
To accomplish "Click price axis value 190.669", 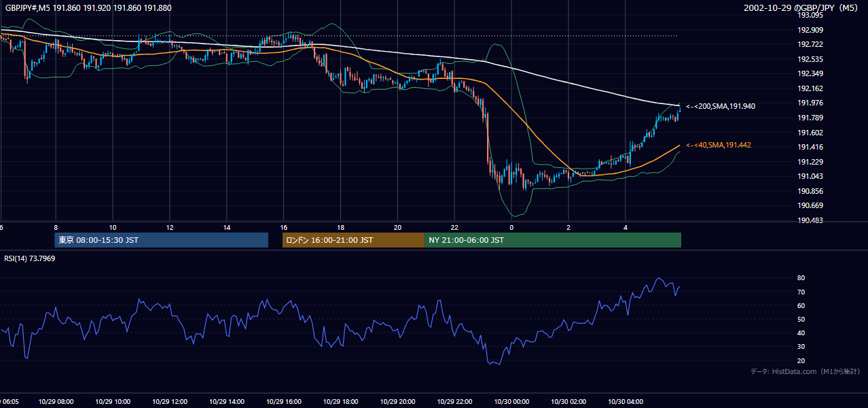I will pos(810,205).
